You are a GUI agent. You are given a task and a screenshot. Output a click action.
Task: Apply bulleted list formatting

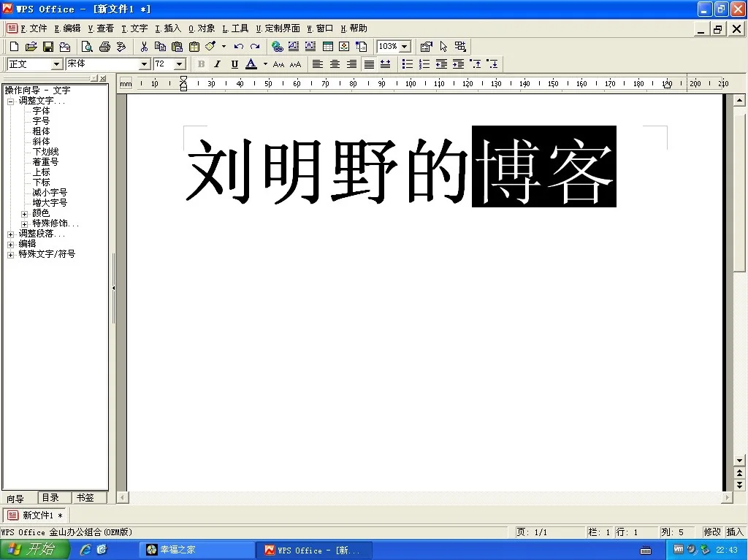click(408, 64)
